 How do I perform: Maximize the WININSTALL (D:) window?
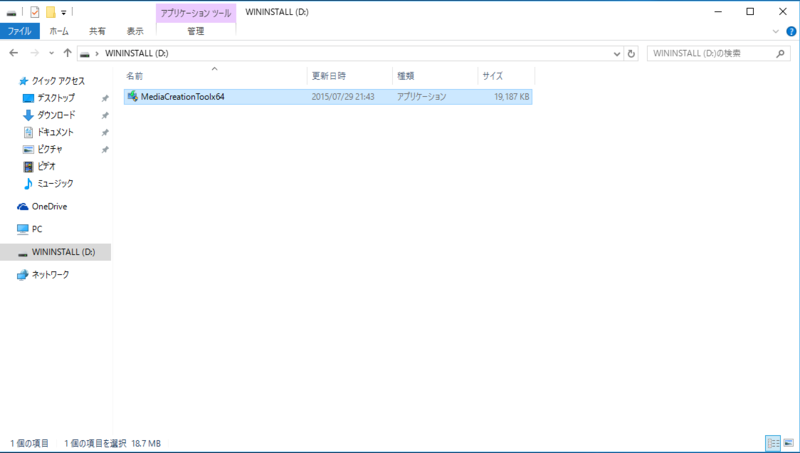point(750,12)
